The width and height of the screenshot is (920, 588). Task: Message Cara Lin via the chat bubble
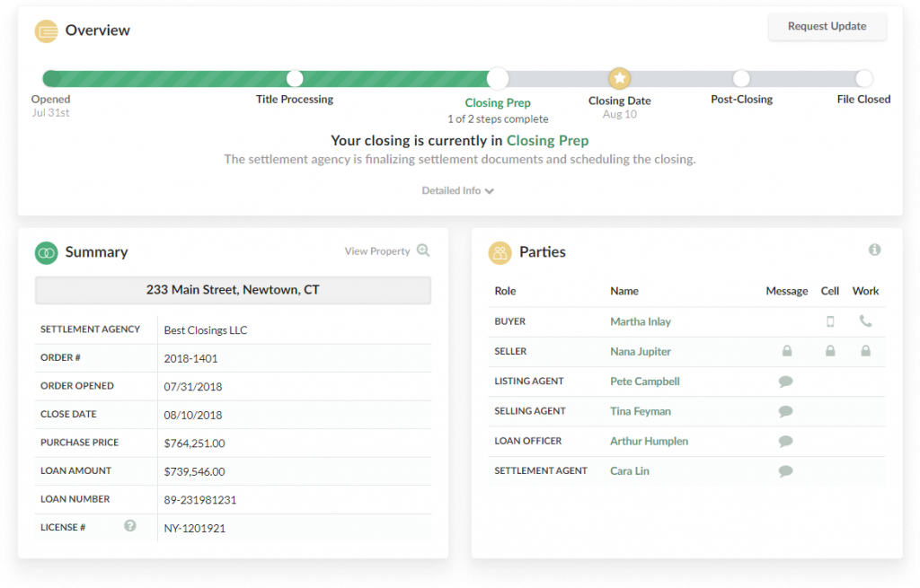(786, 470)
